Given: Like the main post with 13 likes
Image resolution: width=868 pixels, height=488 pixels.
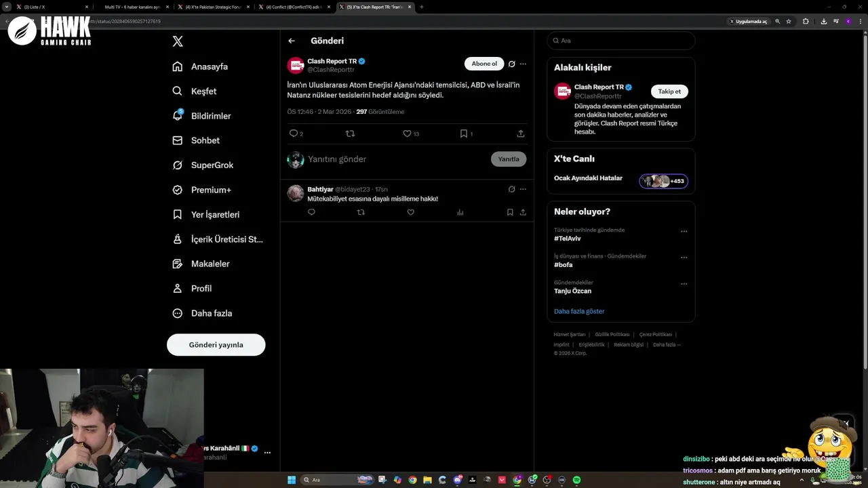Looking at the screenshot, I should (x=411, y=134).
